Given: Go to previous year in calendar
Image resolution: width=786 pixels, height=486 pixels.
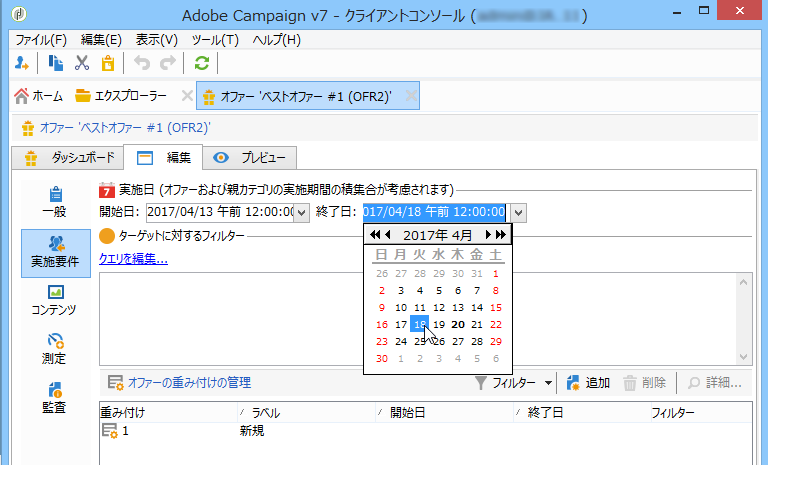Looking at the screenshot, I should point(374,234).
